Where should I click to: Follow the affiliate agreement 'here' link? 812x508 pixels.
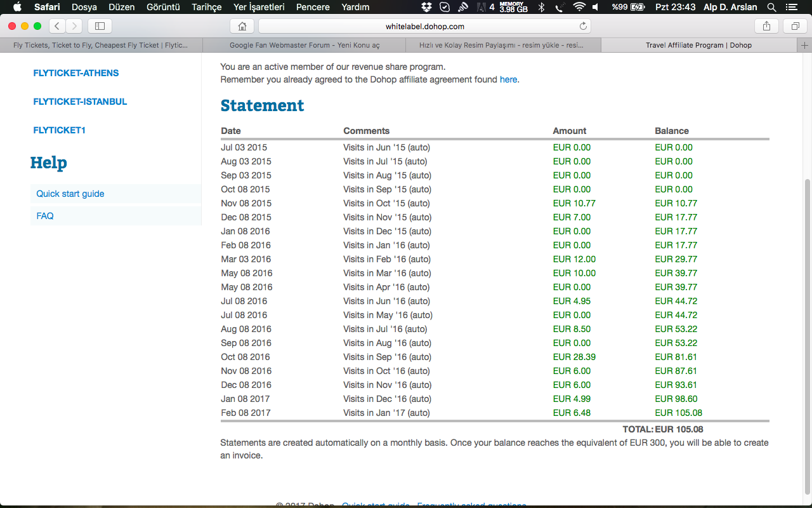pos(508,79)
